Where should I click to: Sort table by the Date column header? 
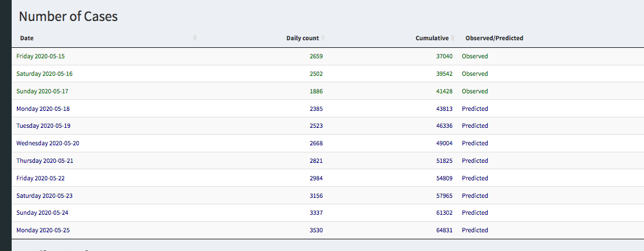(x=27, y=38)
